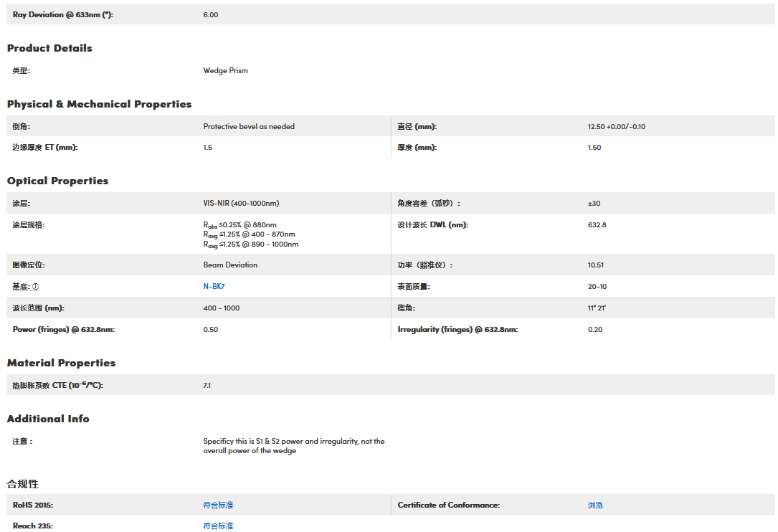Click the Material Properties heading

point(61,363)
